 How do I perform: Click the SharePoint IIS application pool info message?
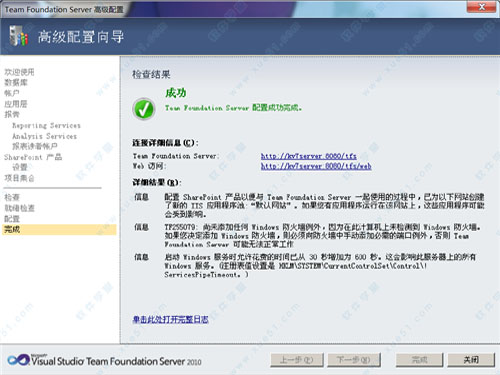tap(324, 205)
